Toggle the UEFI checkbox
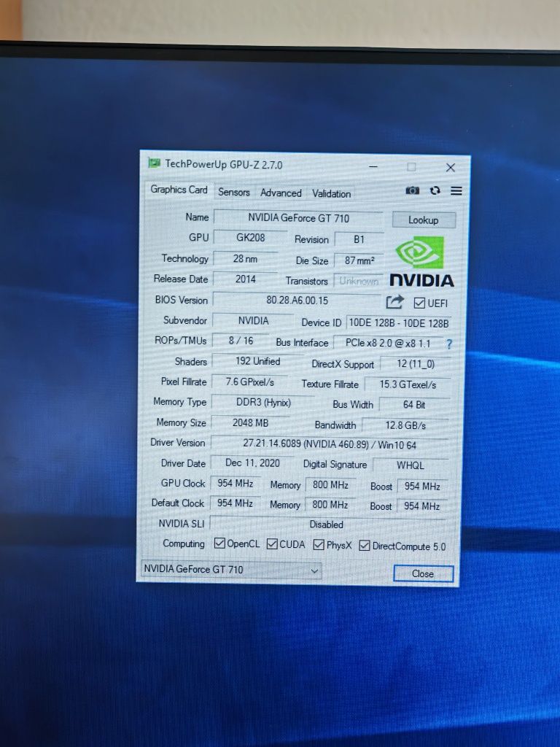Viewport: 560px width, 747px height. [419, 303]
